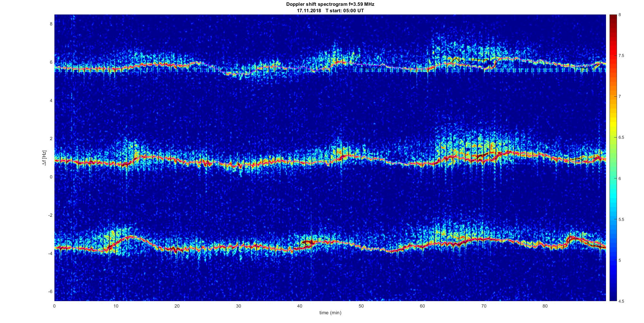Click the x-axis tick label '70'
644x323 pixels.
click(484, 306)
